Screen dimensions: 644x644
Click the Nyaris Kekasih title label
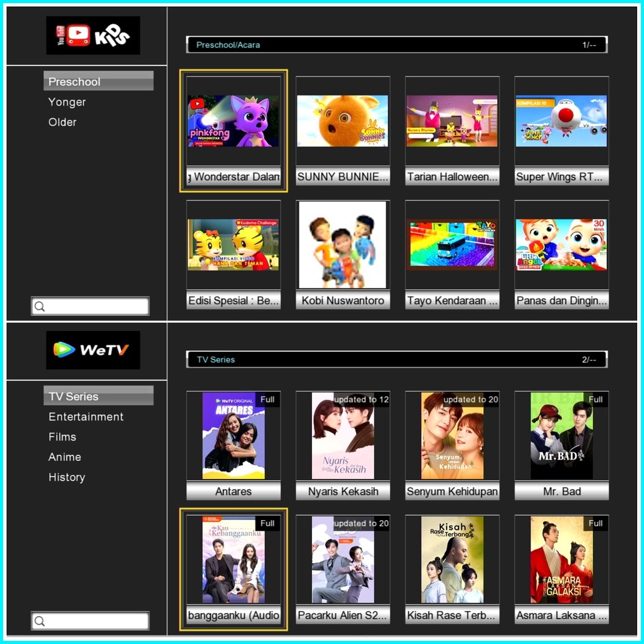pyautogui.click(x=343, y=491)
